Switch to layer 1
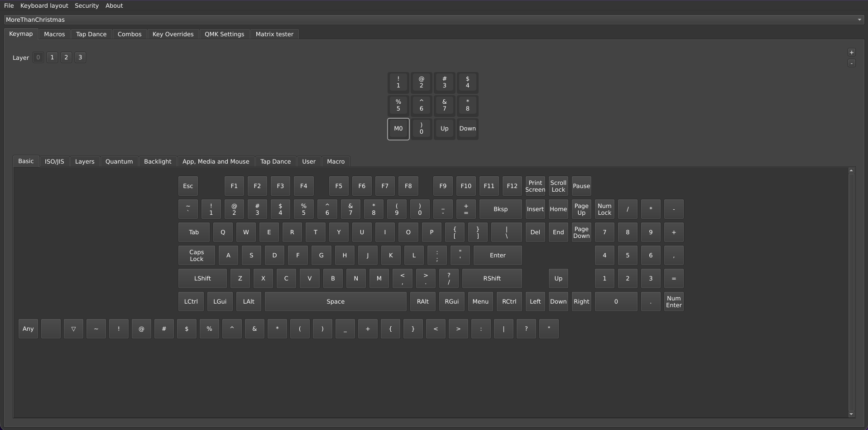The image size is (868, 430). 52,58
